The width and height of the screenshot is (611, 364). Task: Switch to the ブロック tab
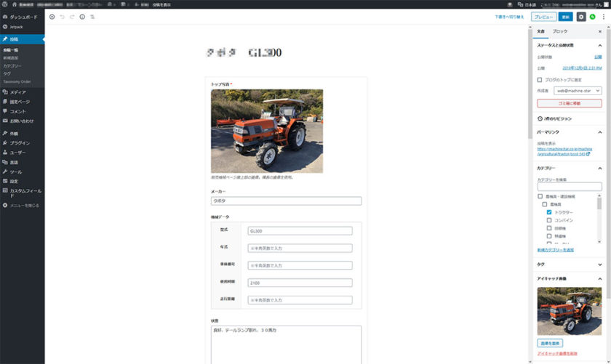[560, 31]
